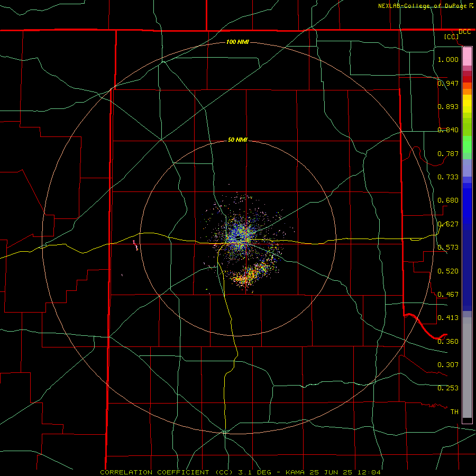This screenshot has height=476, width=476.
Task: Select the 0.680 scale value
Action: click(448, 200)
